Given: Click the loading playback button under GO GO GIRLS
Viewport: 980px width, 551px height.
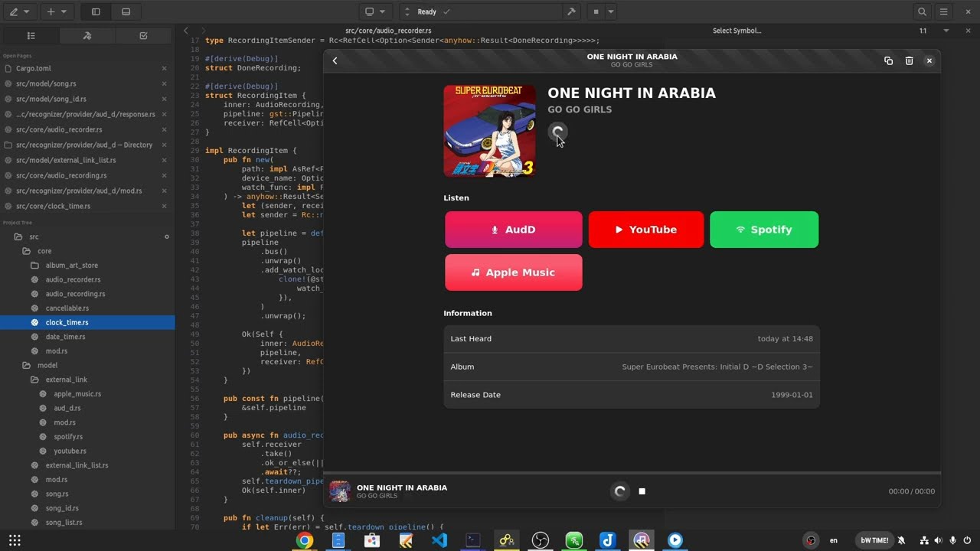Looking at the screenshot, I should coord(557,132).
